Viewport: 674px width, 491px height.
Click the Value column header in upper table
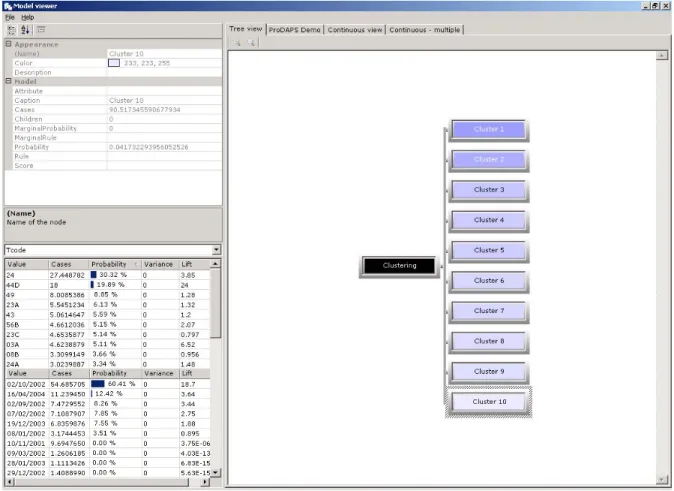click(27, 264)
